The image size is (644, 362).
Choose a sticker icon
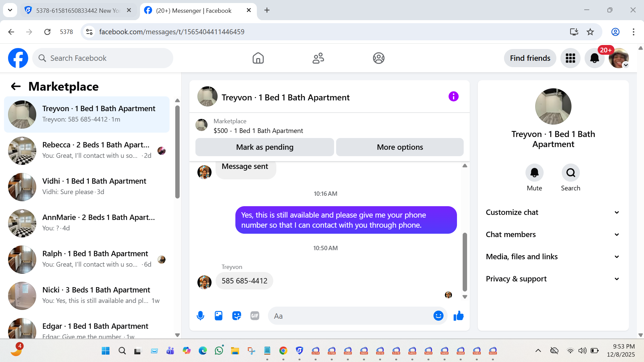[237, 316]
